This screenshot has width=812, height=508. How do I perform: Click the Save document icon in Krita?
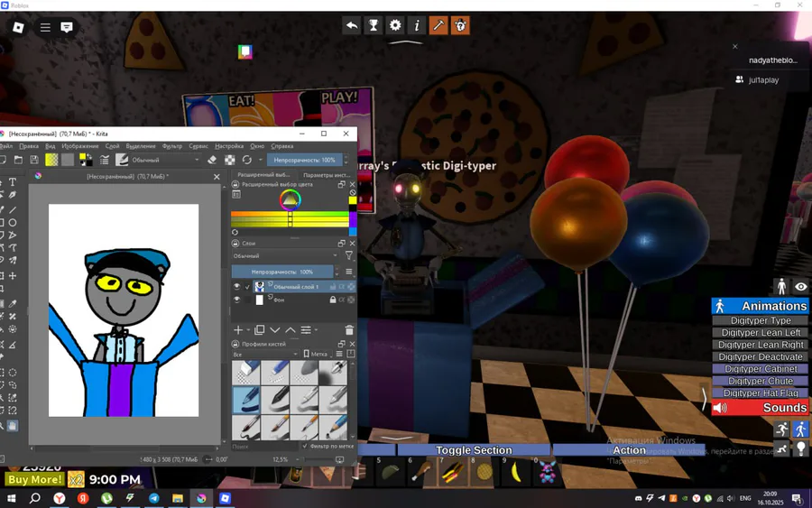click(34, 160)
